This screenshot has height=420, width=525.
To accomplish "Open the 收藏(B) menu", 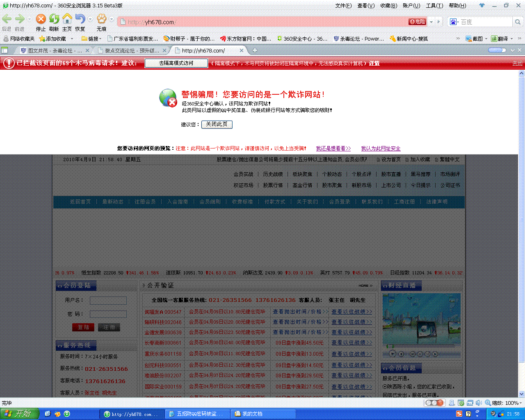I will tap(388, 5).
